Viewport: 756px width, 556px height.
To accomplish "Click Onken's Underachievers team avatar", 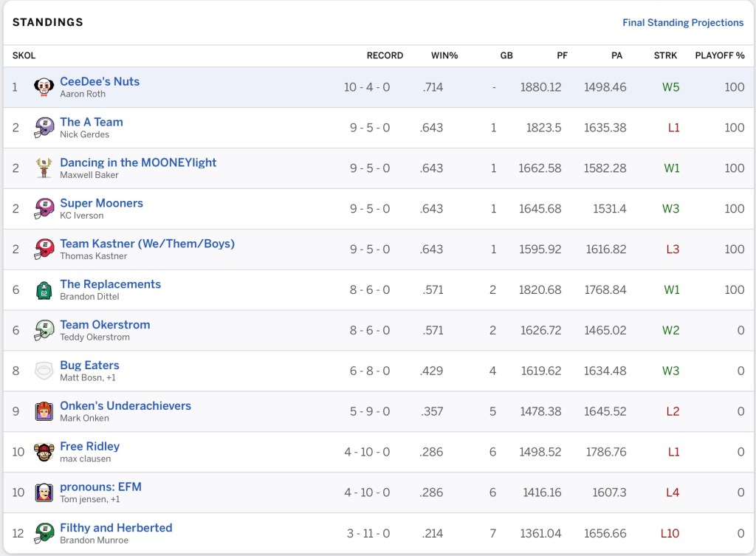I will 44,411.
